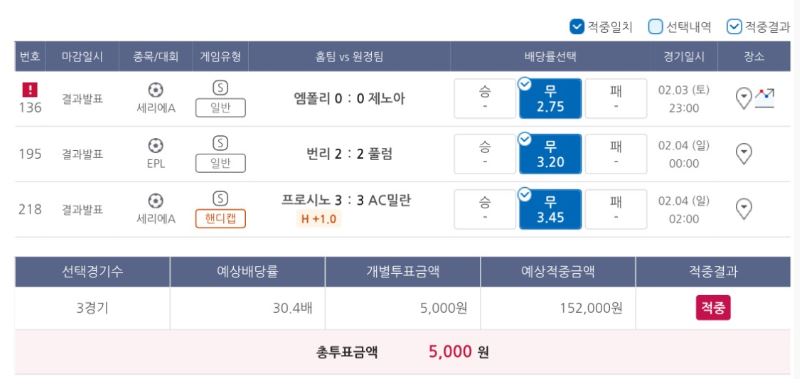
Task: Expand the location pin for the Burnley vs Fulham match
Action: (x=743, y=154)
